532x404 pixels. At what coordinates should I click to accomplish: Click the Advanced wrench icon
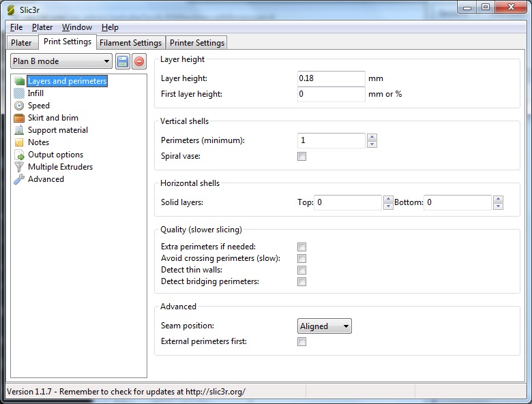[x=19, y=179]
